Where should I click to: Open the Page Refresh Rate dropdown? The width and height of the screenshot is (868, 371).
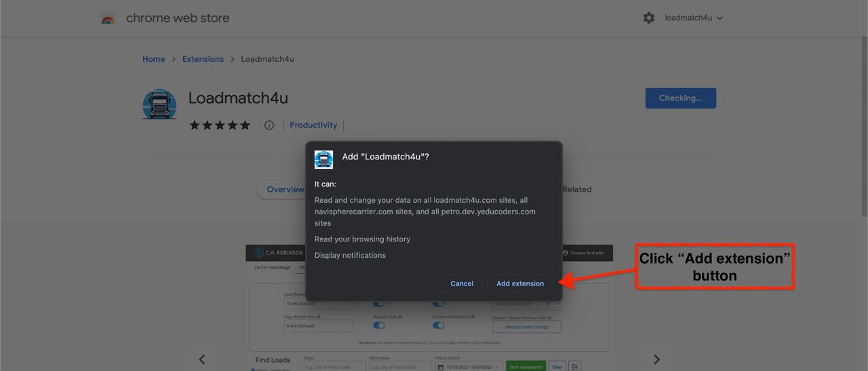tap(318, 326)
